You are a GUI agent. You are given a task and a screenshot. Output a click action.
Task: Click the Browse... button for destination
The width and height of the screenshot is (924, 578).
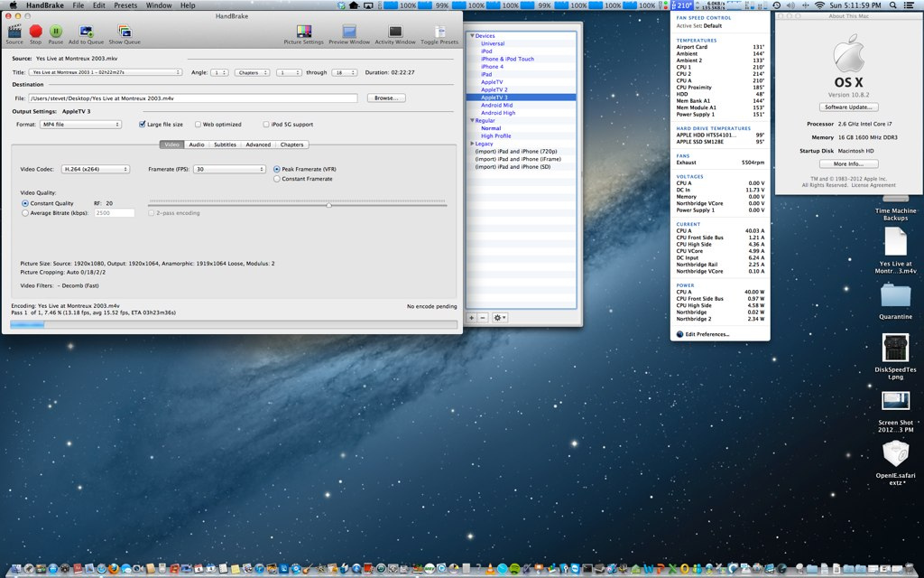coord(386,98)
